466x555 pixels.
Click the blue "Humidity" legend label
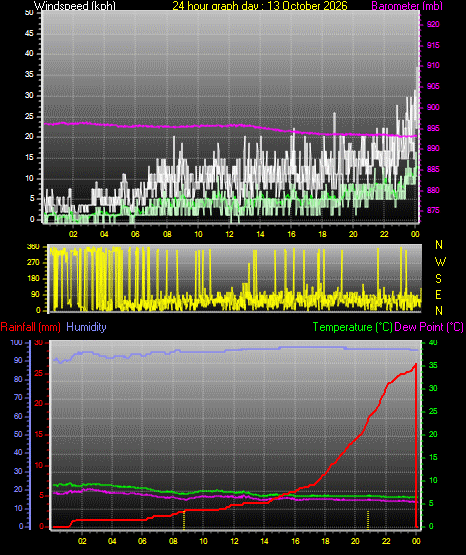pos(86,327)
